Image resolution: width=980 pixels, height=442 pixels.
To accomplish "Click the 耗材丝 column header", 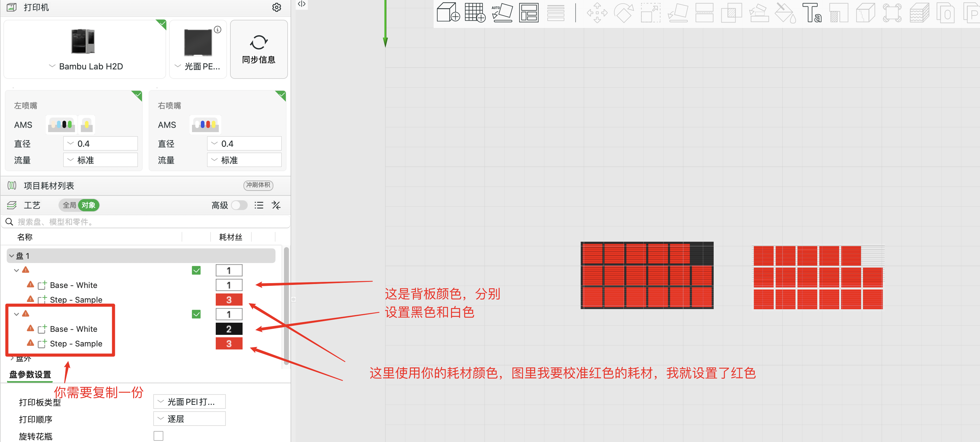I will coord(231,237).
